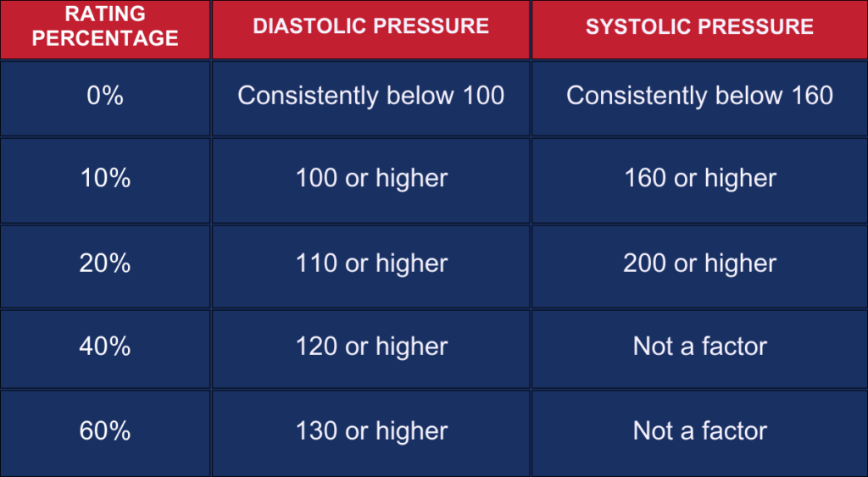Click the 'Consistently below 160' systolic cell
Image resolution: width=868 pixels, height=477 pixels.
[699, 96]
